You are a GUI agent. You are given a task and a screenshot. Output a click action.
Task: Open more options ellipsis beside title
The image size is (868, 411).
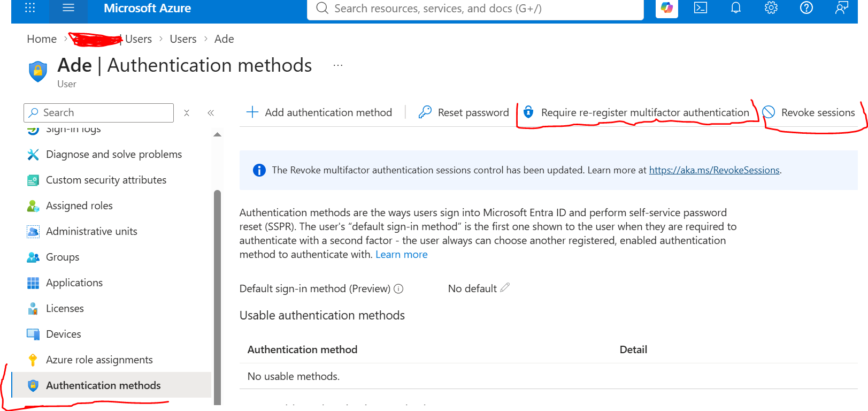click(338, 65)
